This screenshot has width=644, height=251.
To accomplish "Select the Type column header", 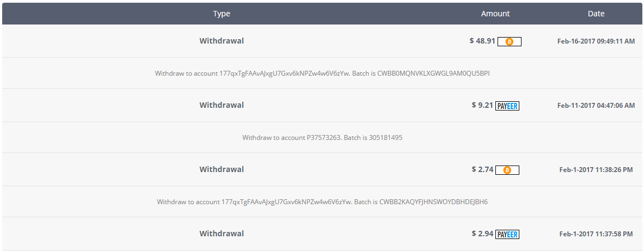I will 222,14.
